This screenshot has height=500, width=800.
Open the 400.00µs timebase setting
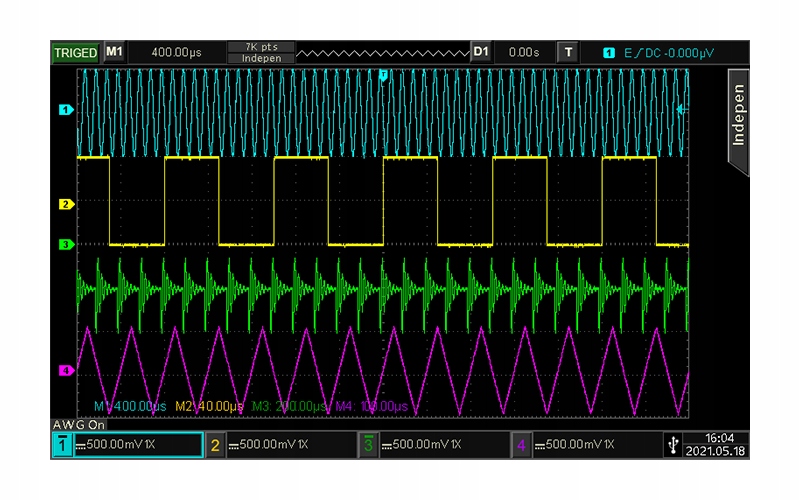(176, 52)
